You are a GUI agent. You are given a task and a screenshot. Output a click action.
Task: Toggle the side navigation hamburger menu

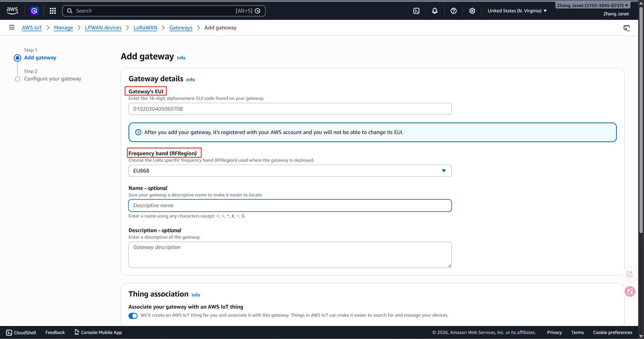(x=12, y=27)
